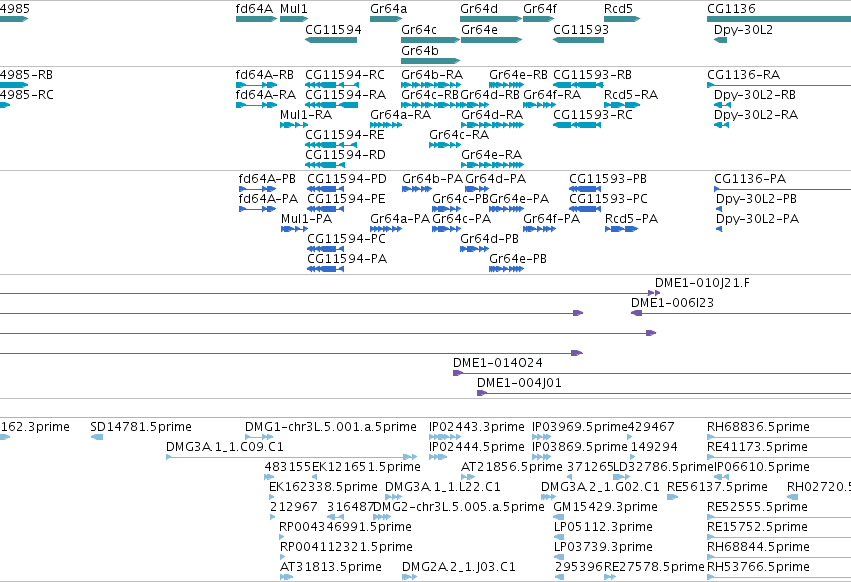Click transcript CG1136-RA

(779, 85)
